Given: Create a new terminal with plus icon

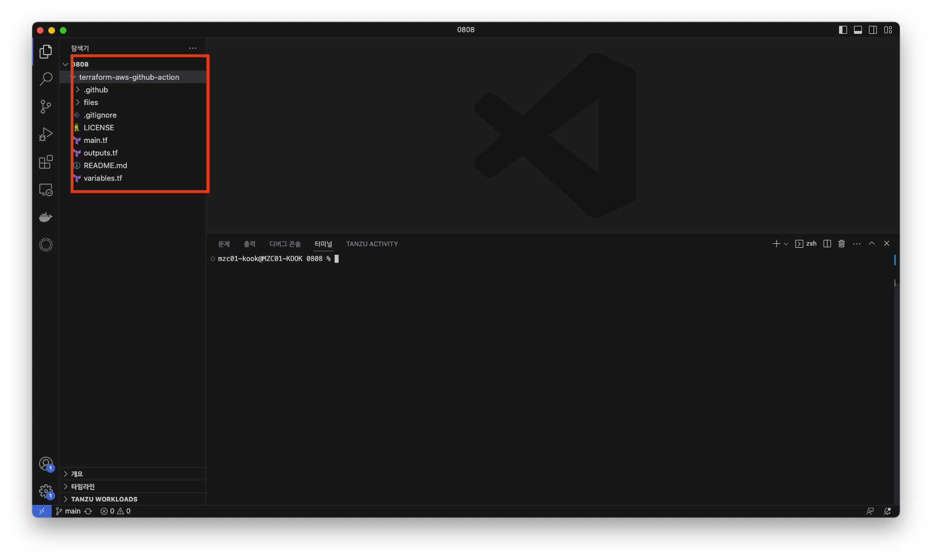Looking at the screenshot, I should pyautogui.click(x=776, y=244).
